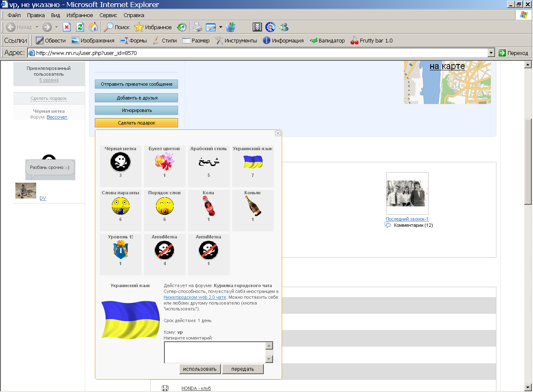Open the Вессочат forum link
This screenshot has width=533, height=392.
pyautogui.click(x=57, y=117)
